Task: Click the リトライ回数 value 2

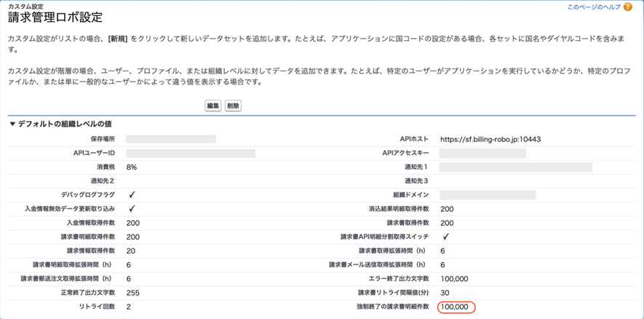Action: point(129,307)
